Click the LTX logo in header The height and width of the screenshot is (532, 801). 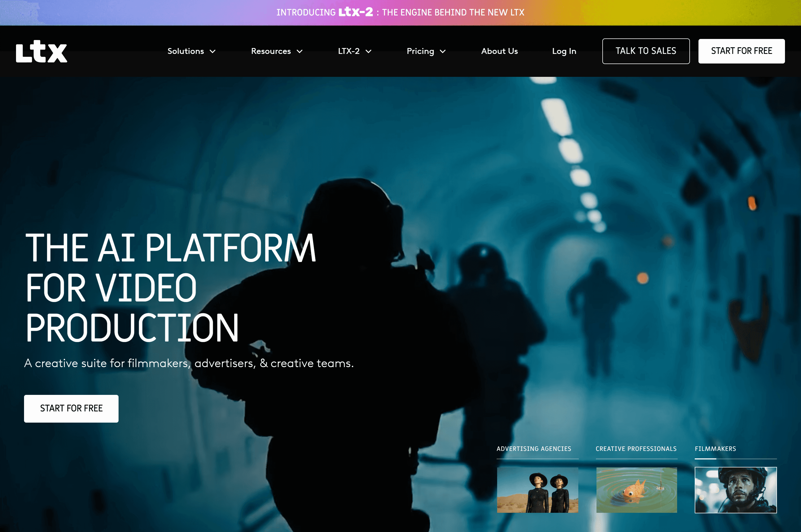click(x=41, y=51)
